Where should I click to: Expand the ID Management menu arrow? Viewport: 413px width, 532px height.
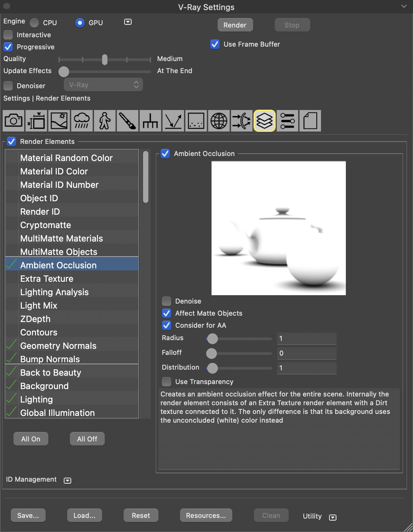[67, 480]
